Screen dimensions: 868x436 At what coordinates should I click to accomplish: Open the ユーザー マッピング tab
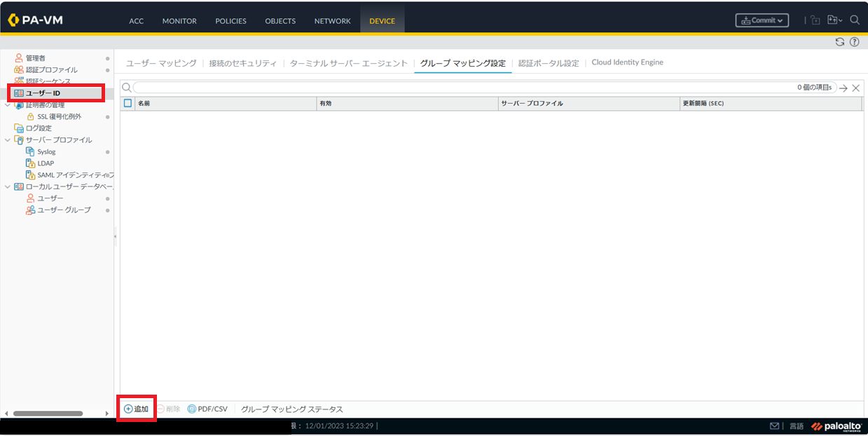pos(161,63)
